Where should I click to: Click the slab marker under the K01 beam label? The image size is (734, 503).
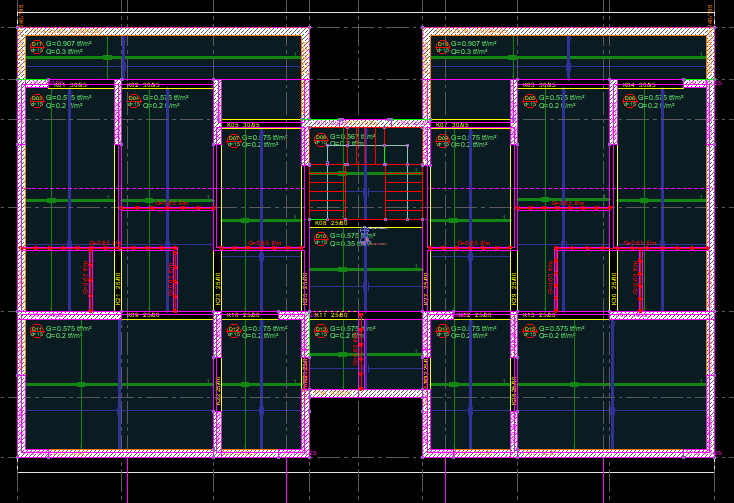(37, 100)
